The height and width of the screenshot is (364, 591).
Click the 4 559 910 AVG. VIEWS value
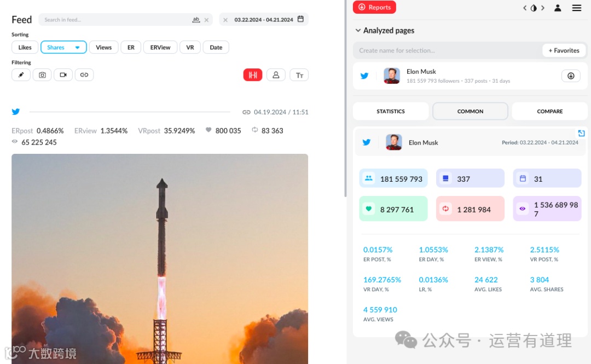point(380,310)
